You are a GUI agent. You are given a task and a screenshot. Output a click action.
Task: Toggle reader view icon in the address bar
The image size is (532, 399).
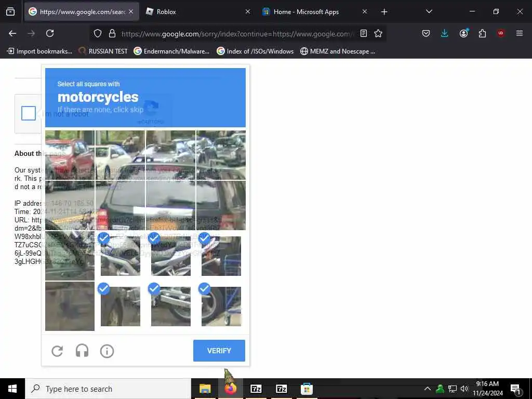(363, 33)
